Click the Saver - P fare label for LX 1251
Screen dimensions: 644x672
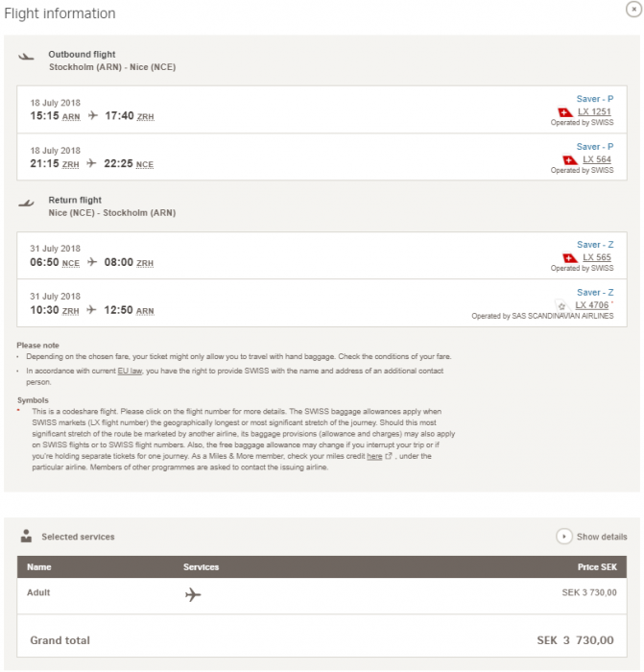594,99
